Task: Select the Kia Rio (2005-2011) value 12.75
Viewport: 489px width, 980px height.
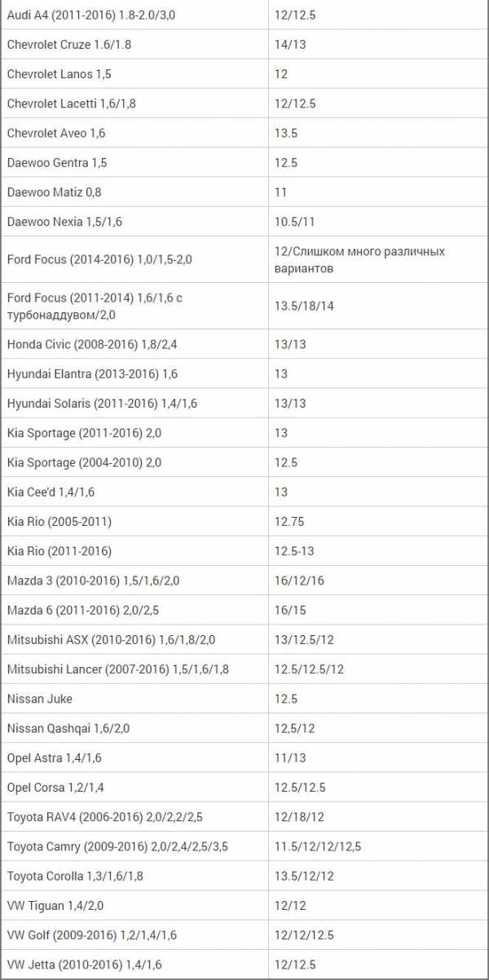Action: coord(289,521)
